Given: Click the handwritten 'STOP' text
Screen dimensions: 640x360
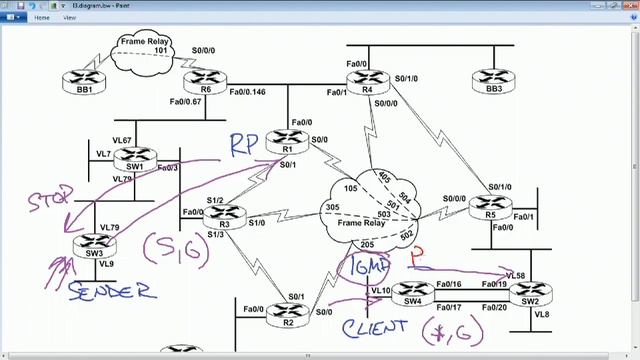Looking at the screenshot, I should pyautogui.click(x=51, y=198).
